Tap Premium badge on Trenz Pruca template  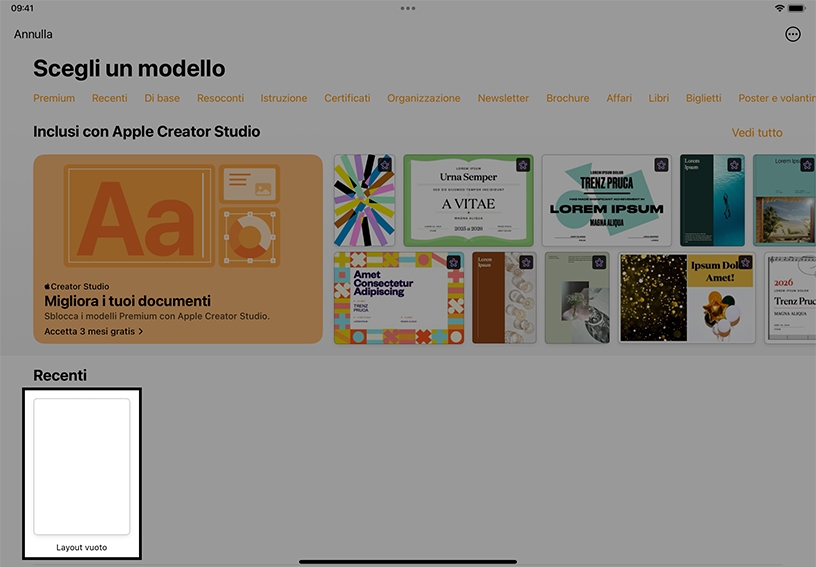click(661, 165)
